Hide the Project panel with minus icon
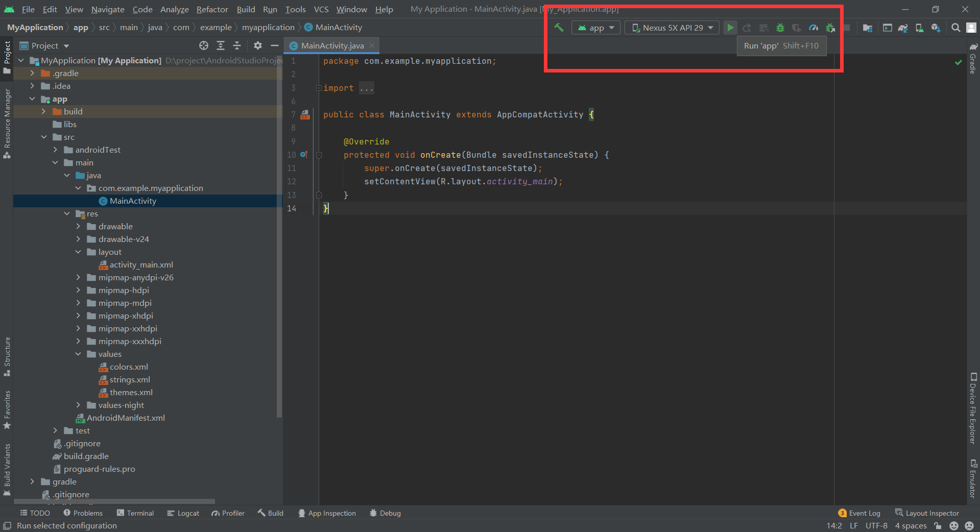Screen dimensions: 980x532 (274, 45)
